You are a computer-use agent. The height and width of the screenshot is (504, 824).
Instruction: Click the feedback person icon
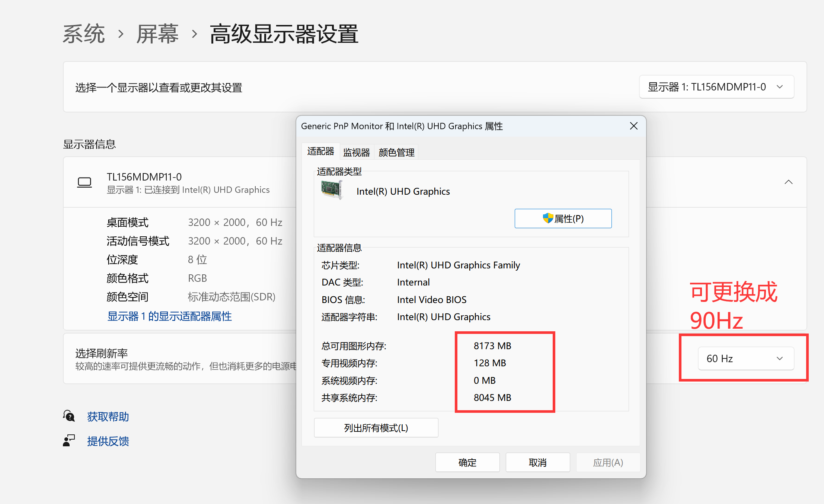(x=69, y=441)
